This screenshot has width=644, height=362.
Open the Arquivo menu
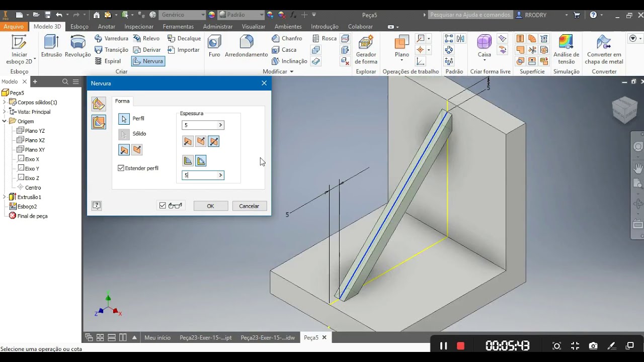[14, 27]
